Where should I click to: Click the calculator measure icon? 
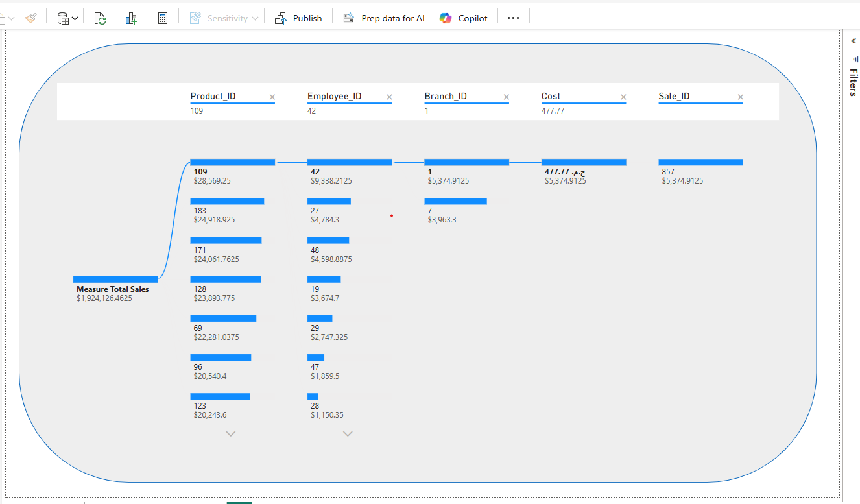(163, 18)
